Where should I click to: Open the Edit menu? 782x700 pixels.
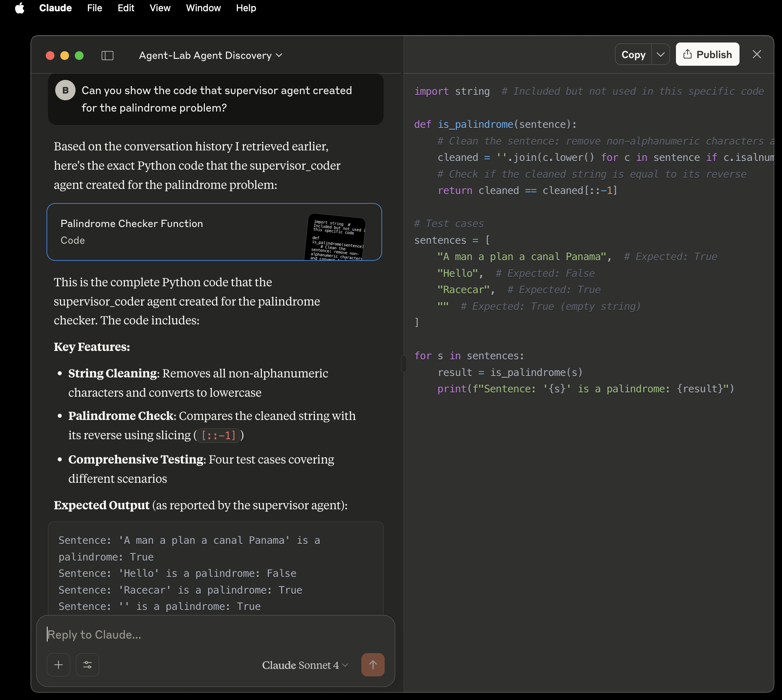tap(126, 8)
